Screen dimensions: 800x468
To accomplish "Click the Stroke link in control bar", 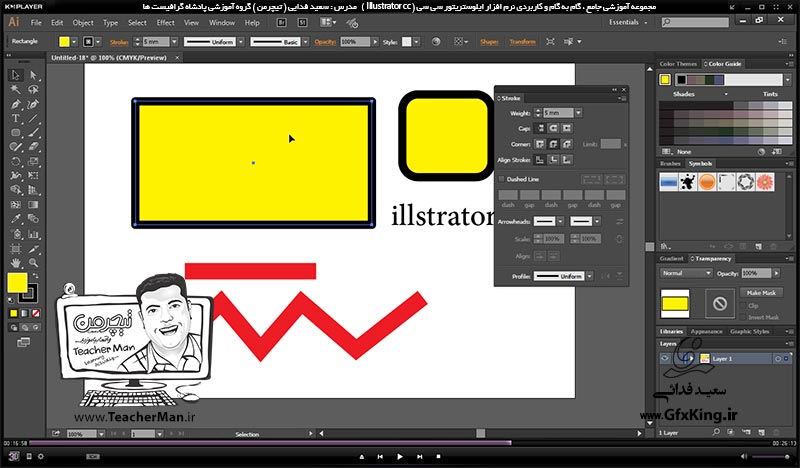I will [119, 42].
